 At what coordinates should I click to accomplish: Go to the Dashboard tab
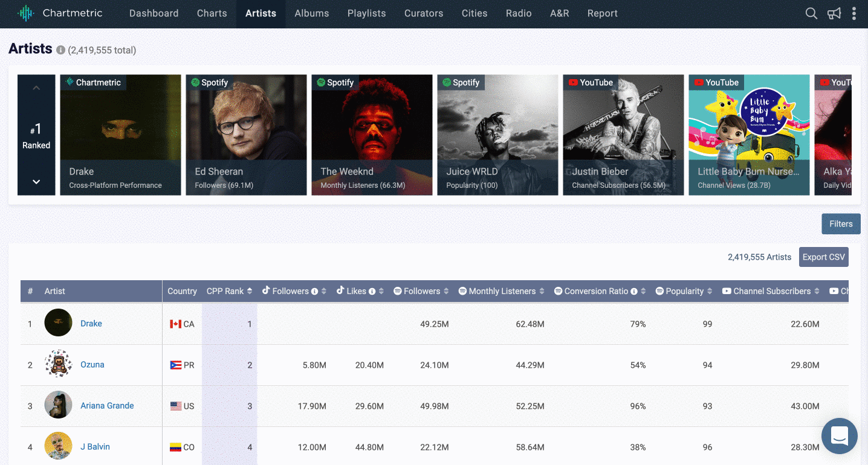(154, 13)
